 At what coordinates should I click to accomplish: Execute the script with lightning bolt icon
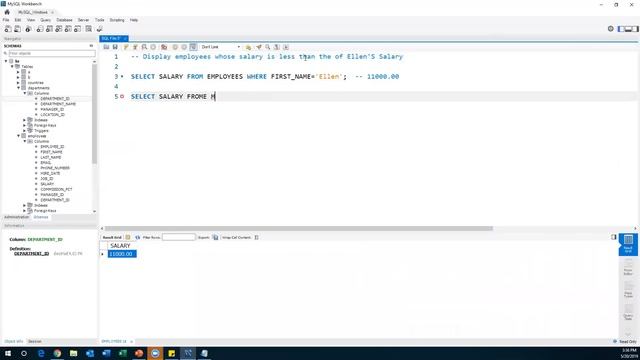click(126, 47)
